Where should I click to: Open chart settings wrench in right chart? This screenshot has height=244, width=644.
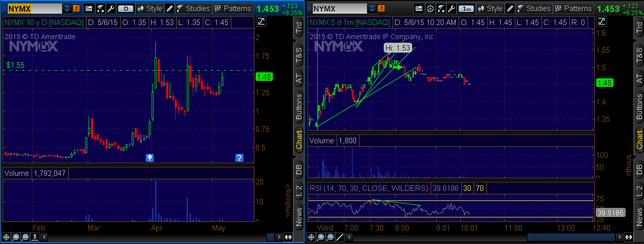click(451, 9)
